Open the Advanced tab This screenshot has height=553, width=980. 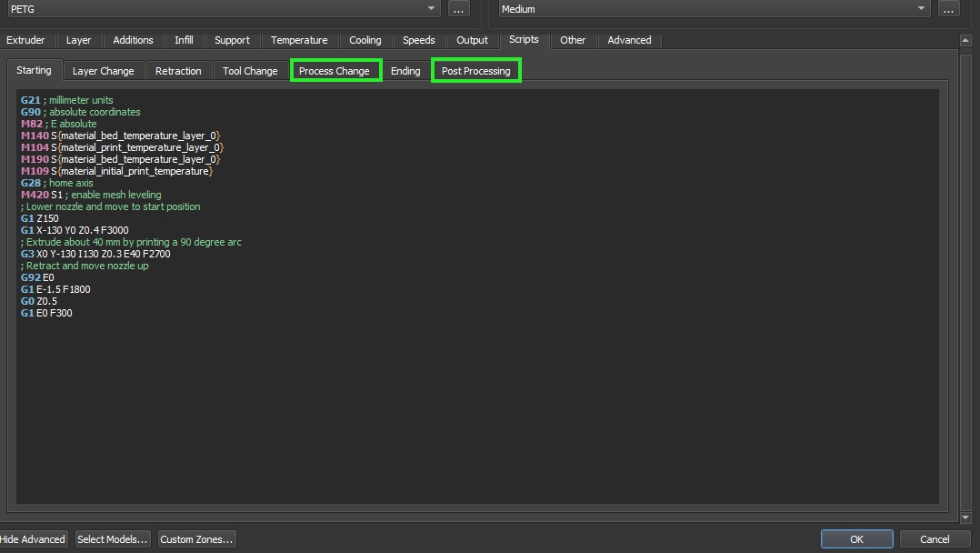629,40
